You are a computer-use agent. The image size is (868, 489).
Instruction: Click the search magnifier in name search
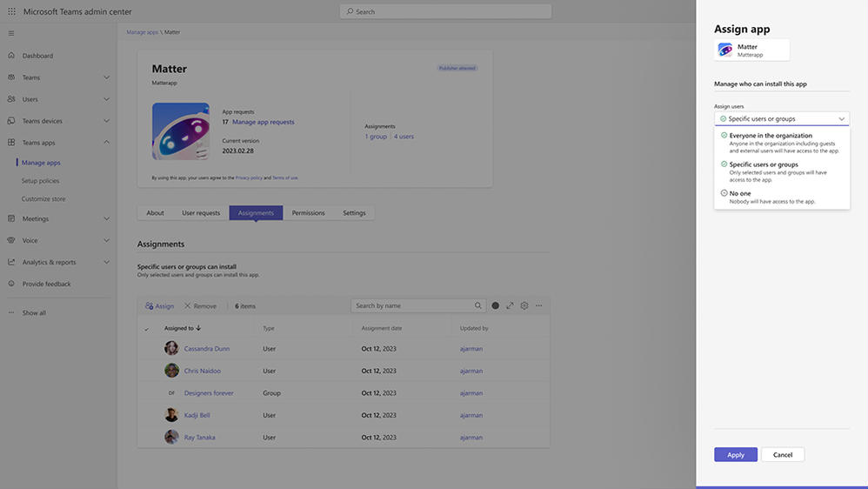[x=477, y=305]
